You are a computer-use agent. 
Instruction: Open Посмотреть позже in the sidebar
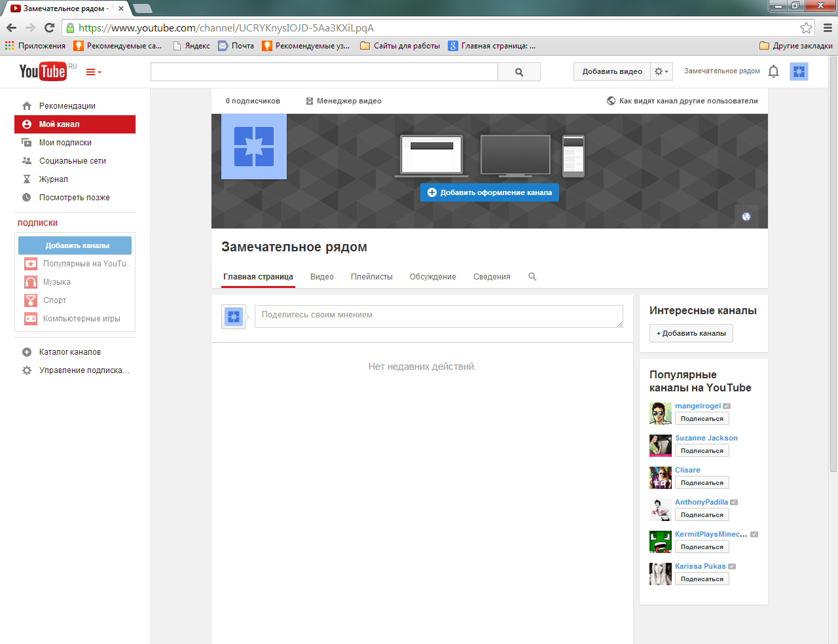pyautogui.click(x=75, y=198)
